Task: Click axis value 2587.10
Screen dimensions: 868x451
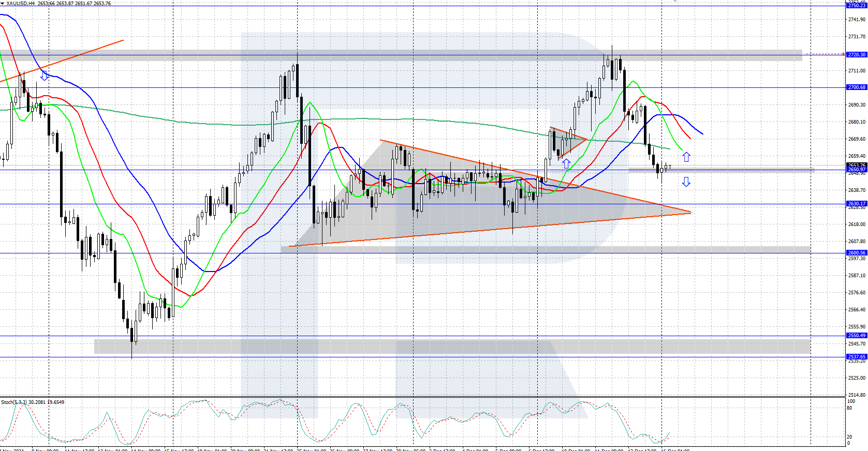Action: tap(857, 276)
